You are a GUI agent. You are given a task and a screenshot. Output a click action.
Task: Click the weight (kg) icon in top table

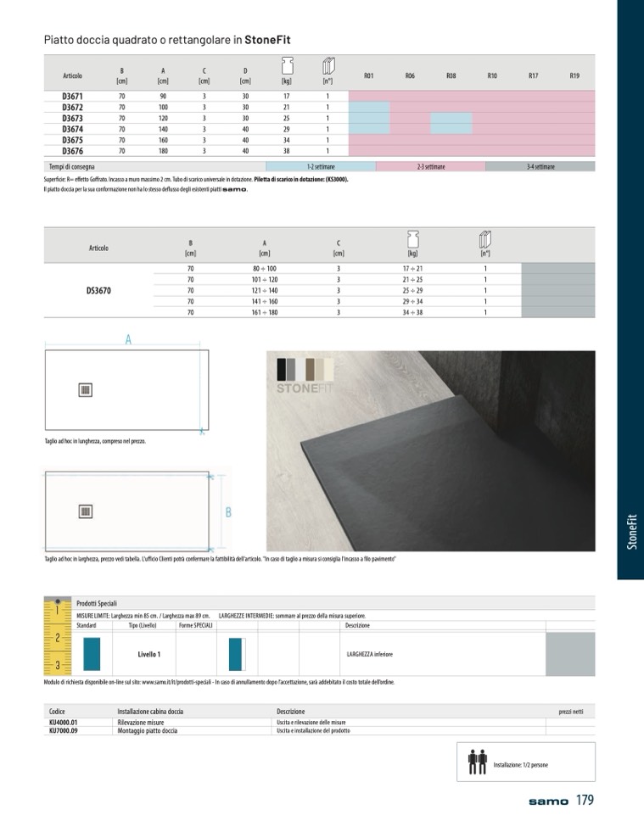click(287, 67)
